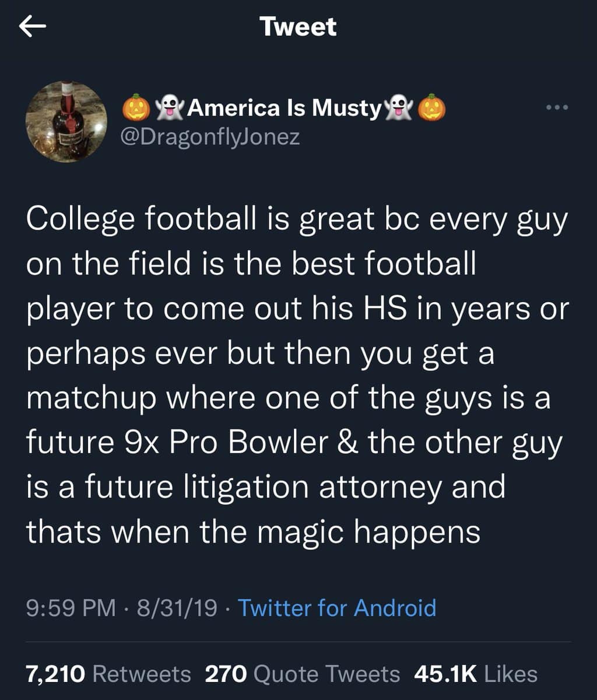Click the ghost emoji after Musty
The width and height of the screenshot is (597, 700).
(x=399, y=107)
